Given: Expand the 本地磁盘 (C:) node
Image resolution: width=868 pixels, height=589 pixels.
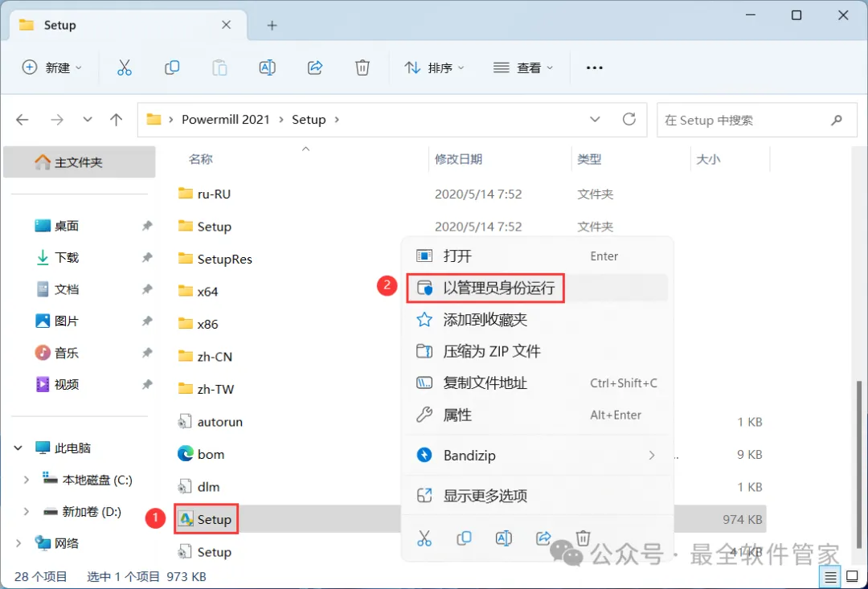Looking at the screenshot, I should coord(26,480).
